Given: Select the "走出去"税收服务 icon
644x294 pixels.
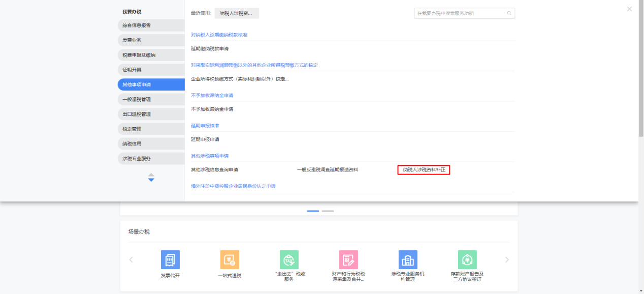Looking at the screenshot, I should [x=289, y=259].
